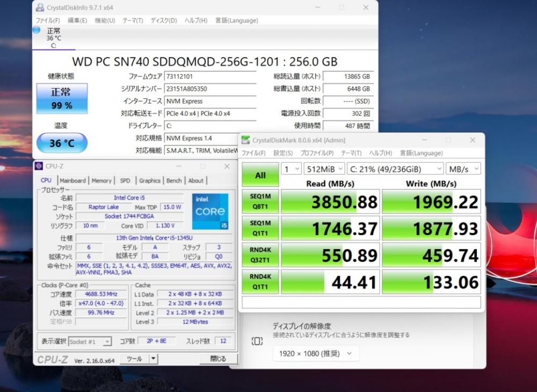Click the Intel Core i5 logo in CPU-Z
537x392 pixels.
[210, 211]
